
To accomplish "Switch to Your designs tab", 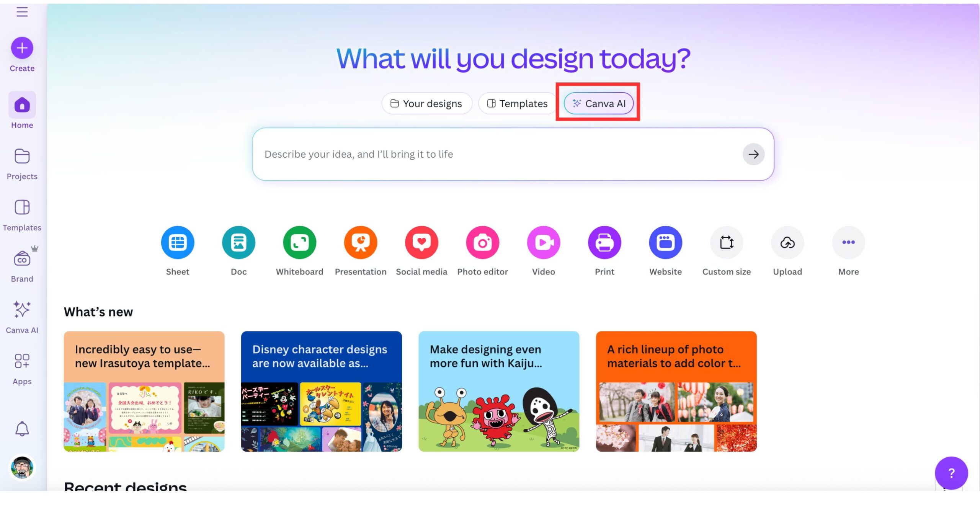I will tap(426, 103).
